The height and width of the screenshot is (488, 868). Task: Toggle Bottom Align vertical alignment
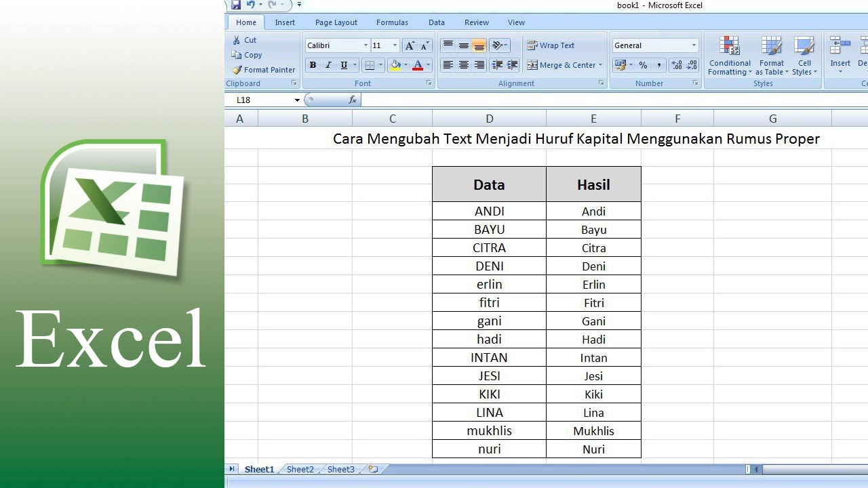point(479,45)
